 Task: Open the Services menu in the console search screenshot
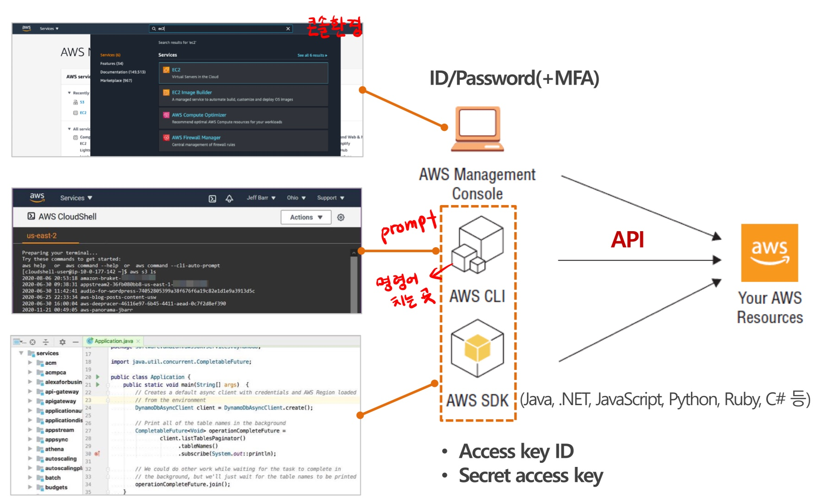click(49, 29)
